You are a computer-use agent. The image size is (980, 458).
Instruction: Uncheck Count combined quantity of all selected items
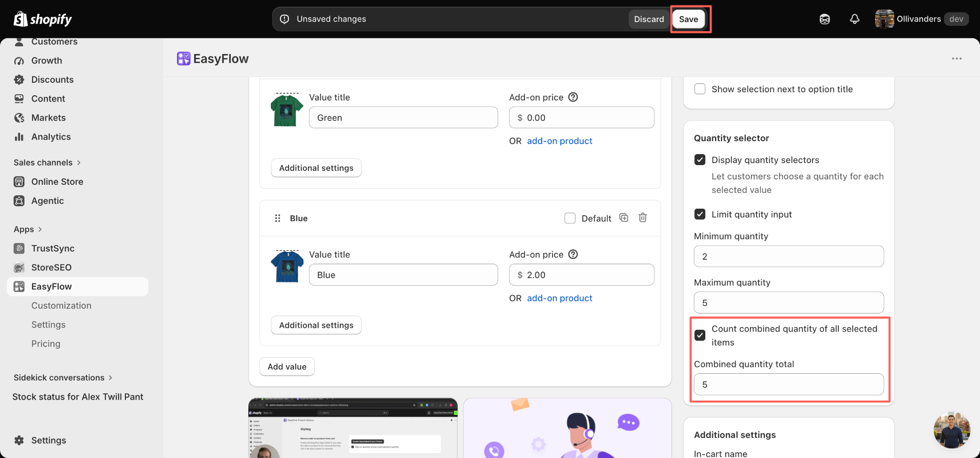[x=700, y=335]
